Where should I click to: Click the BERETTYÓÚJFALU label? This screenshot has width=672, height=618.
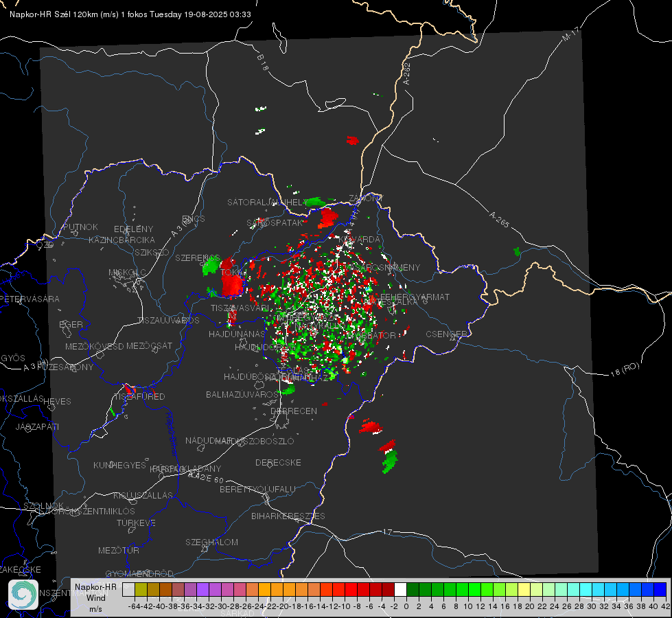coord(257,489)
